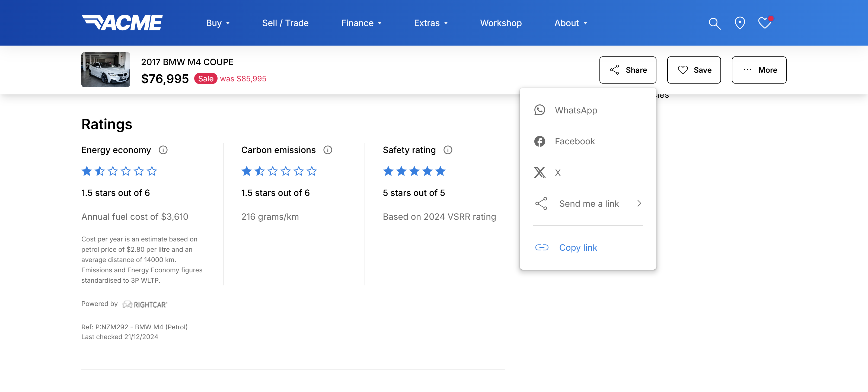Image resolution: width=868 pixels, height=392 pixels.
Task: Click the Sale badge
Action: click(x=206, y=78)
